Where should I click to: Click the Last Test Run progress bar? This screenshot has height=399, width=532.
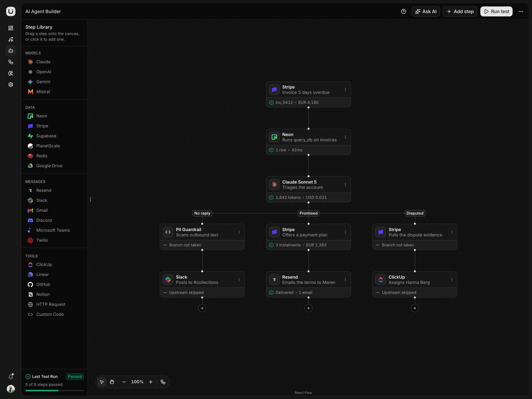tap(55, 391)
